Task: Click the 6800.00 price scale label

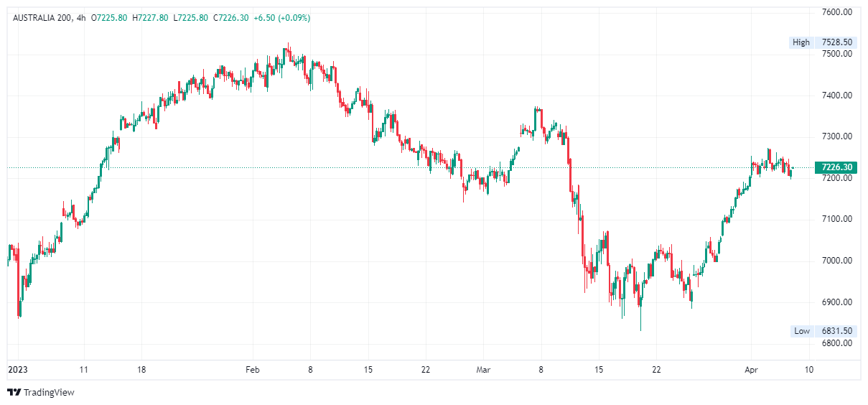Action: pyautogui.click(x=837, y=343)
